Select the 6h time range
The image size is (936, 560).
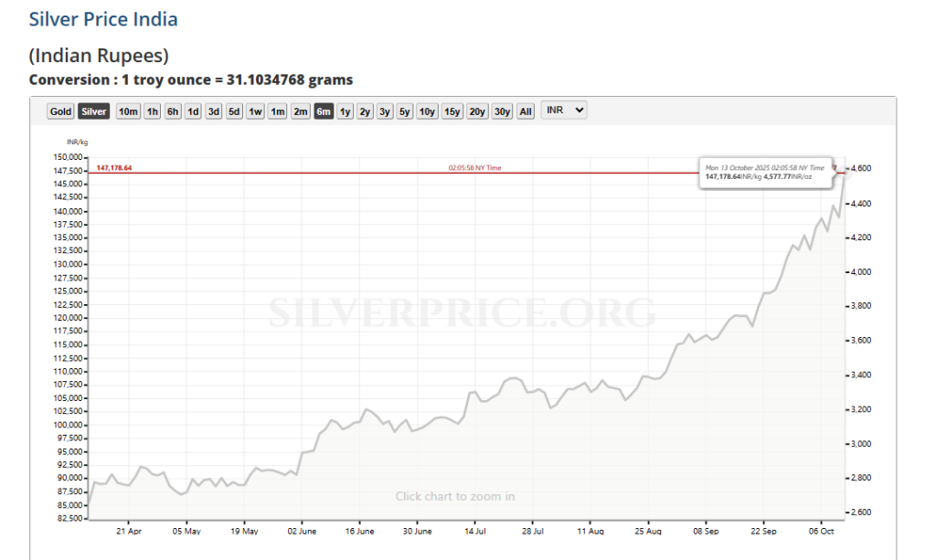click(173, 111)
